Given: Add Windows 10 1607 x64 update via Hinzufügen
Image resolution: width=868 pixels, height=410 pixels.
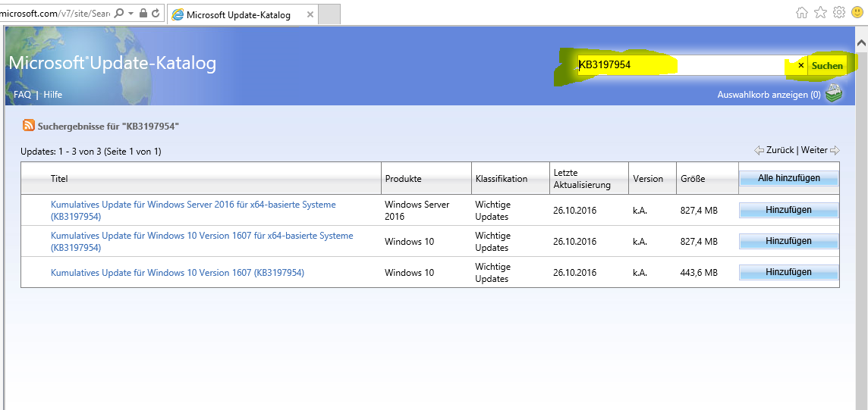Looking at the screenshot, I should click(788, 241).
